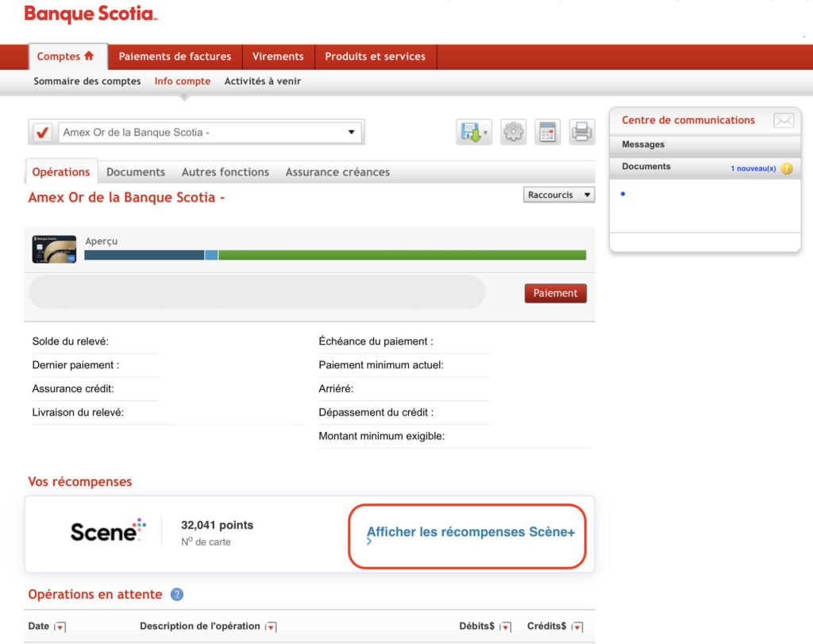The image size is (813, 644).
Task: Open Afficher les récompenses Scène+ link
Action: 470,532
